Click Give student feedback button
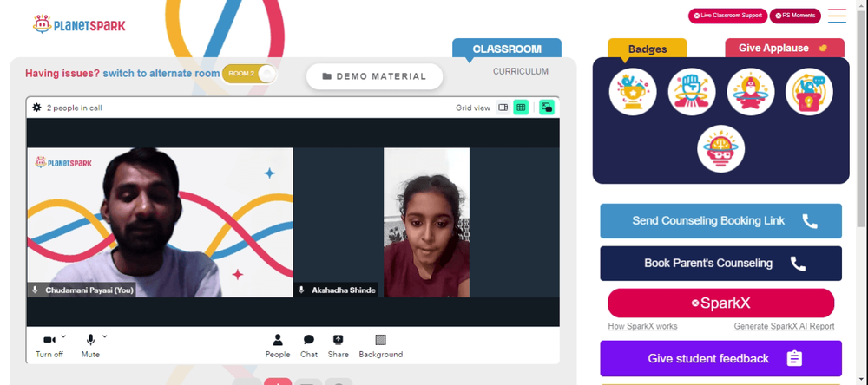 pos(720,358)
